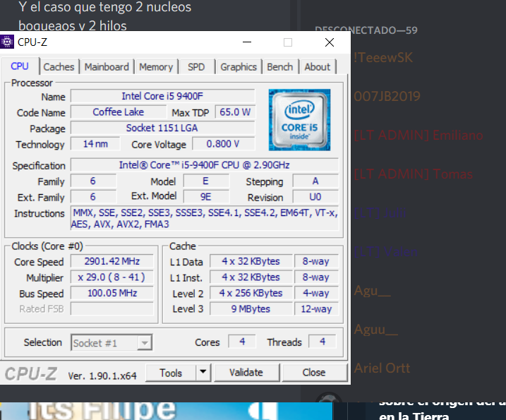This screenshot has height=420, width=506.
Task: Go to the SPD tab
Action: click(196, 67)
